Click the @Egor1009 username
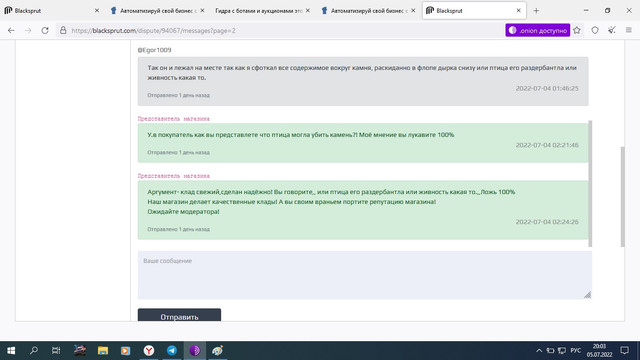Screen dimensions: 640x360 click(x=154, y=50)
